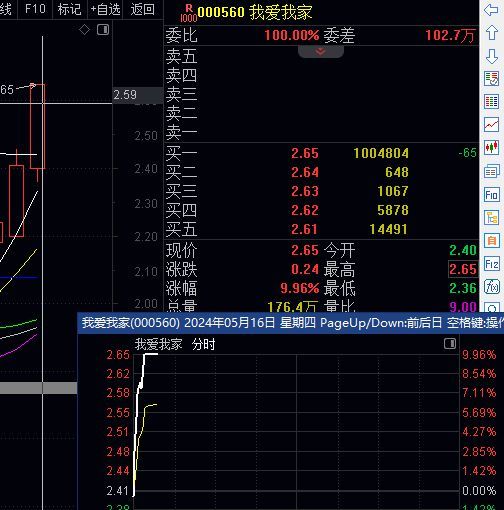This screenshot has width=504, height=510.
Task: Click the 涨跌 0.24 value
Action: click(305, 269)
